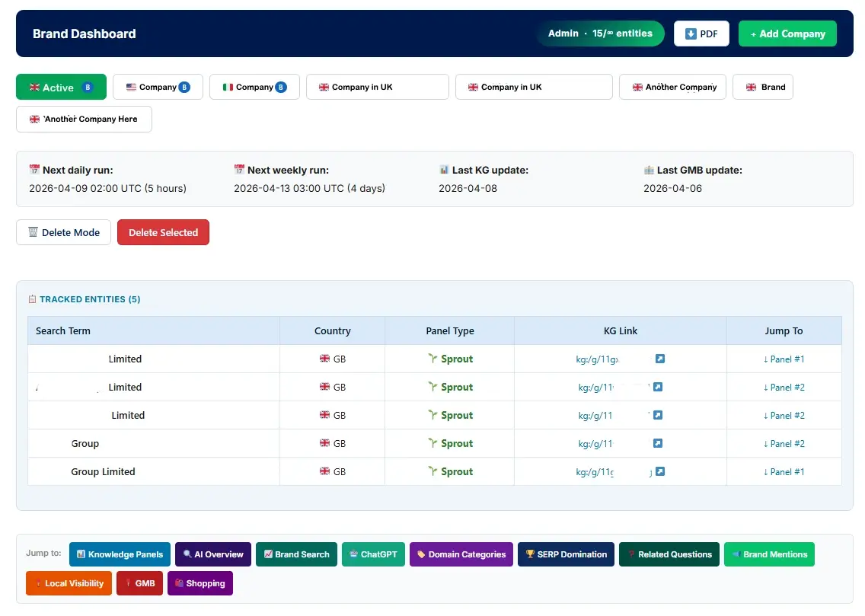Click the Delete Selected button
Screen dimensions: 865x616
pos(163,232)
